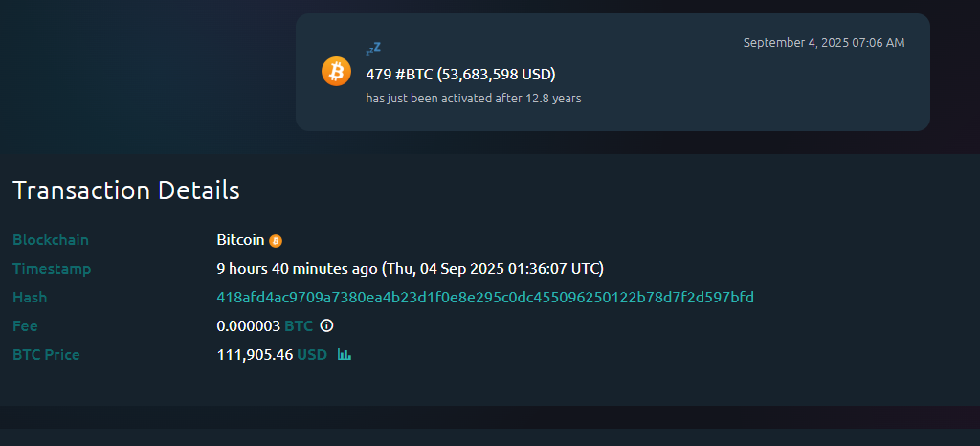Select the Hash field label
The height and width of the screenshot is (446, 980).
coord(30,298)
